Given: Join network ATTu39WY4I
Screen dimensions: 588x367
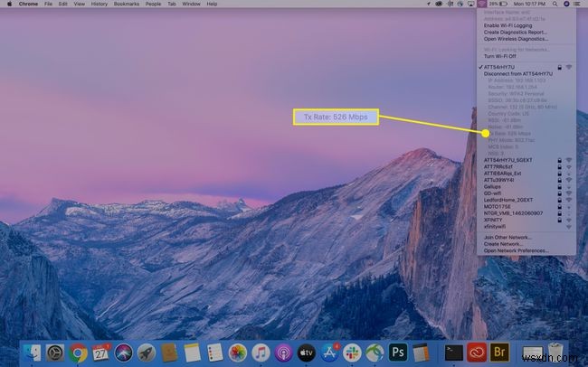Looking at the screenshot, I should click(x=526, y=180).
